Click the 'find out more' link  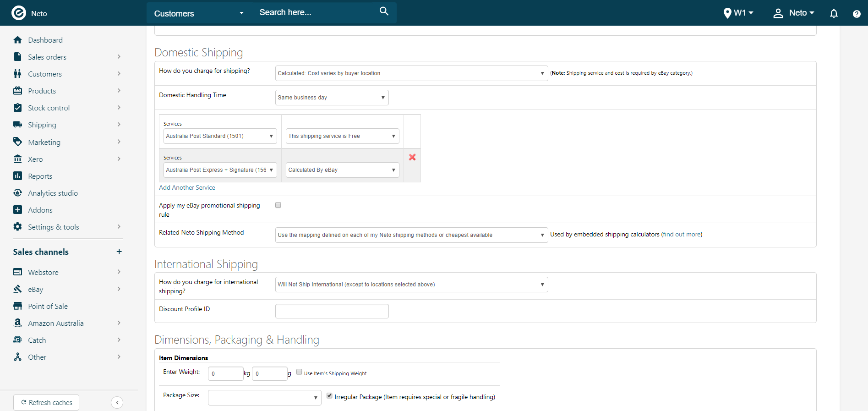682,234
